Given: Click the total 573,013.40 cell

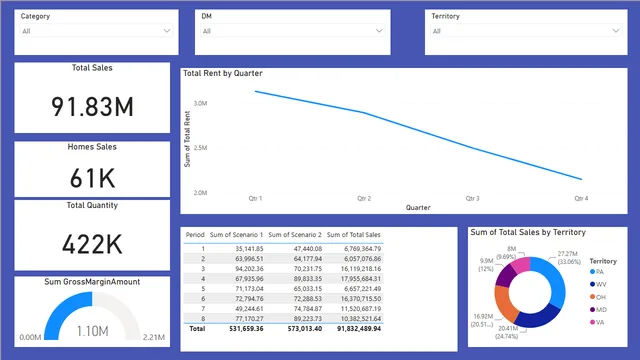Looking at the screenshot, I should [305, 329].
